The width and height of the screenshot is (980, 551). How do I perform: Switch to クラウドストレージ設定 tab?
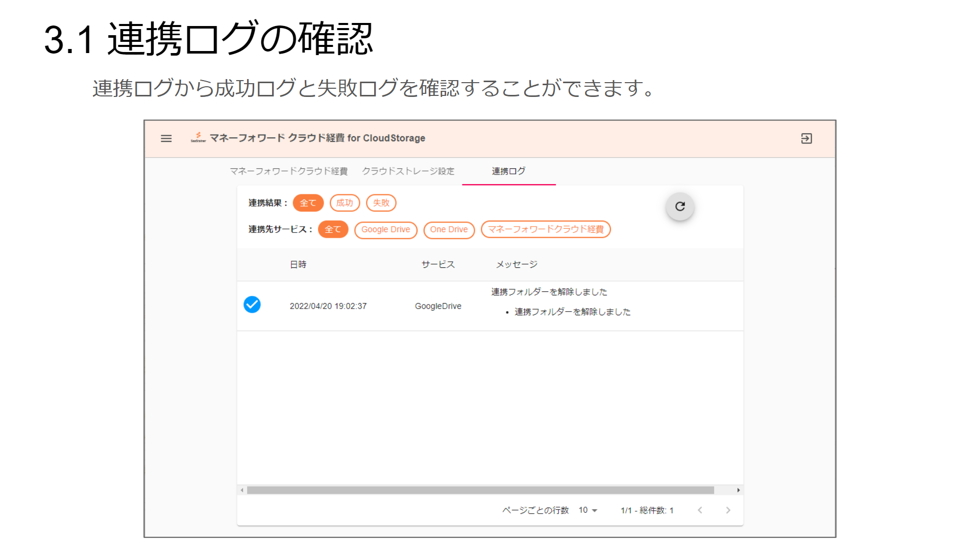[408, 171]
